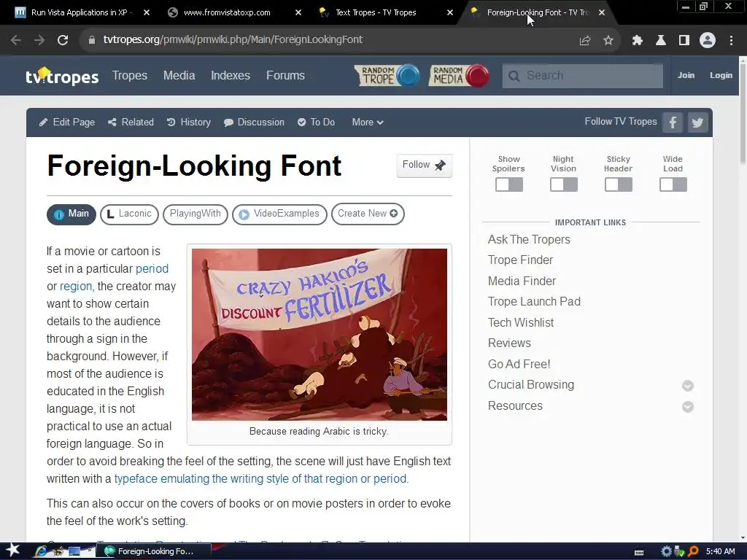The image size is (747, 560).
Task: Toggle the Sticky Header switch
Action: coord(619,184)
